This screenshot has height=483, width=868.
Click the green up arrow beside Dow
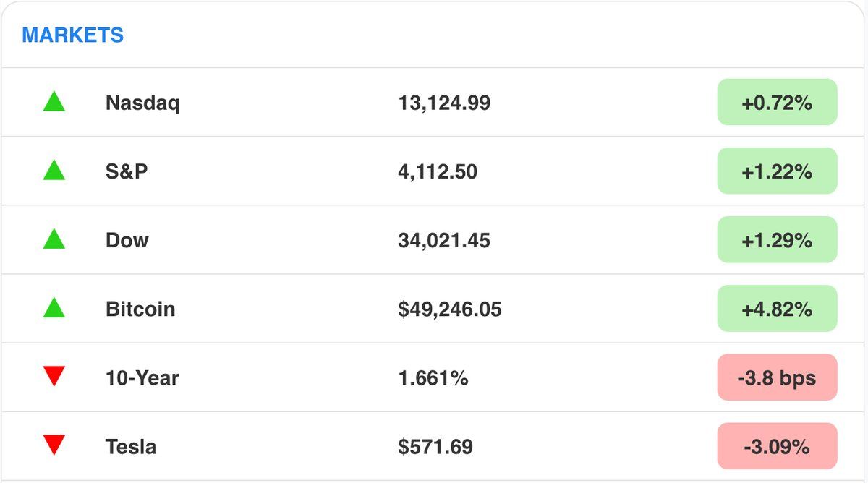(54, 239)
